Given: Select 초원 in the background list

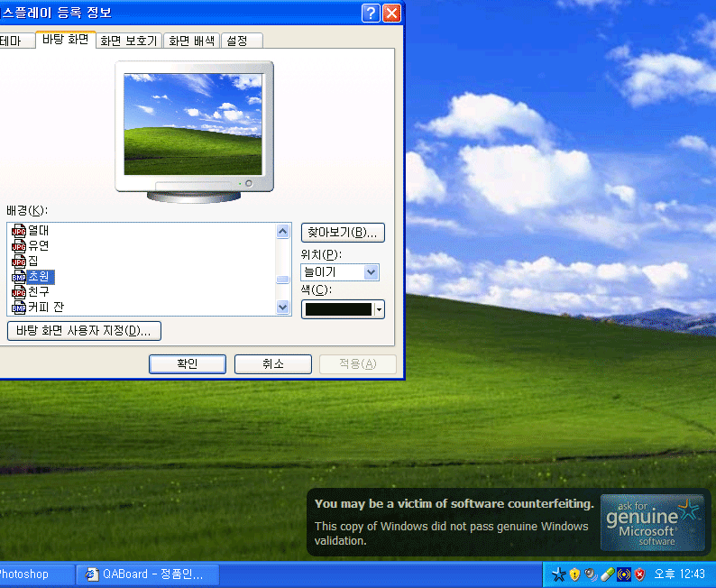Looking at the screenshot, I should pos(41,277).
